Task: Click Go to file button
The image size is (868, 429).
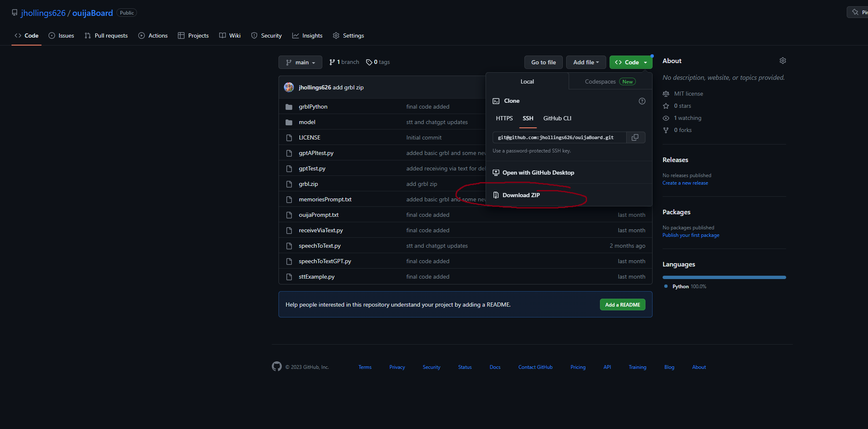Action: pos(544,62)
